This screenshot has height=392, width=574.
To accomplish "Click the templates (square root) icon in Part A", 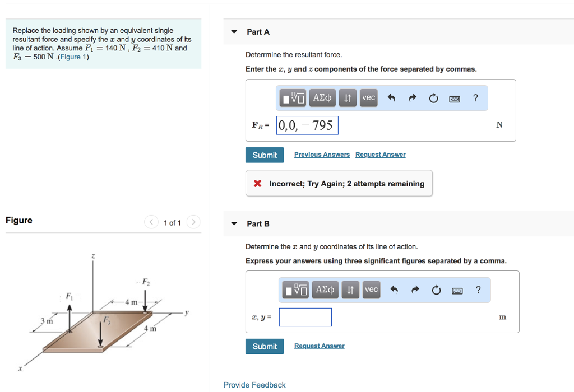I will pos(294,98).
